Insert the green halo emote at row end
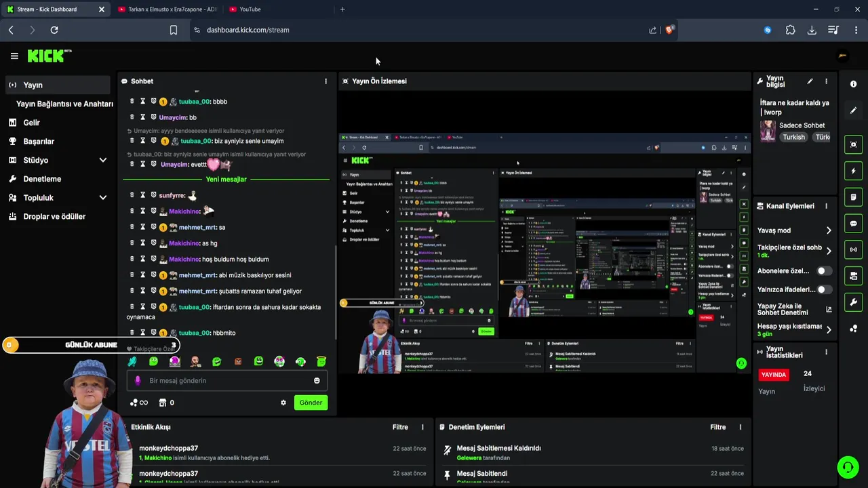The height and width of the screenshot is (488, 868). (321, 361)
